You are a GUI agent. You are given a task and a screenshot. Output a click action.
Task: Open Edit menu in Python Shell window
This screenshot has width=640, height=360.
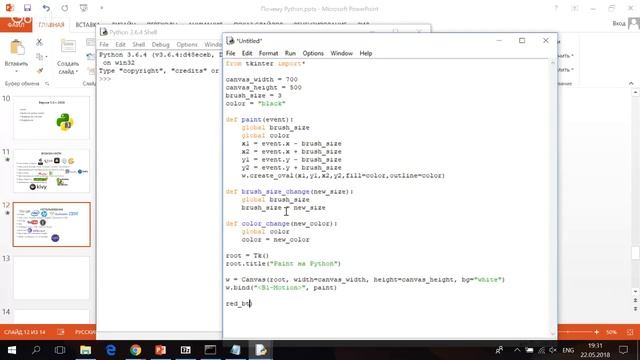[x=120, y=44]
